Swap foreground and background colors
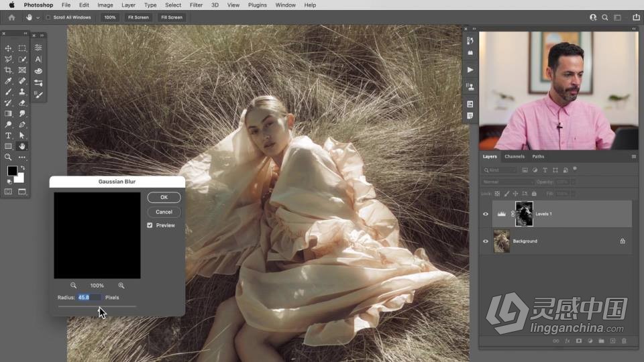 23,168
